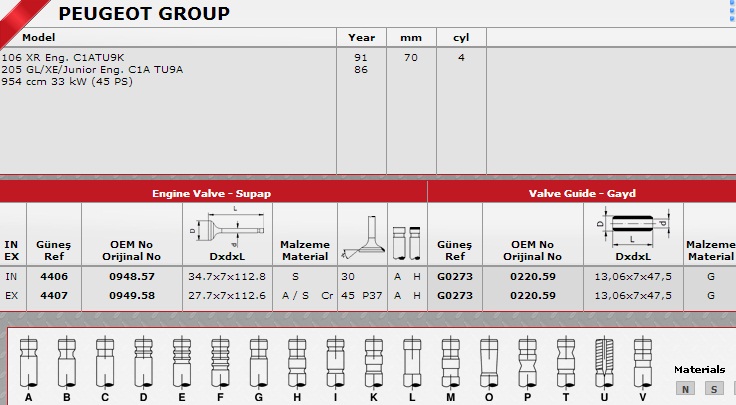Click the cyl column header

pyautogui.click(x=461, y=38)
